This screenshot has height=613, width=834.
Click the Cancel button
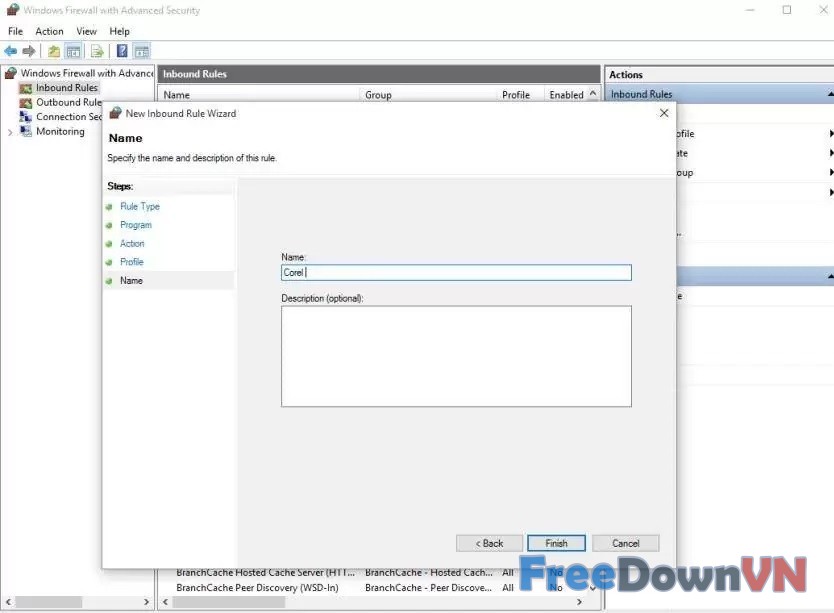click(625, 543)
